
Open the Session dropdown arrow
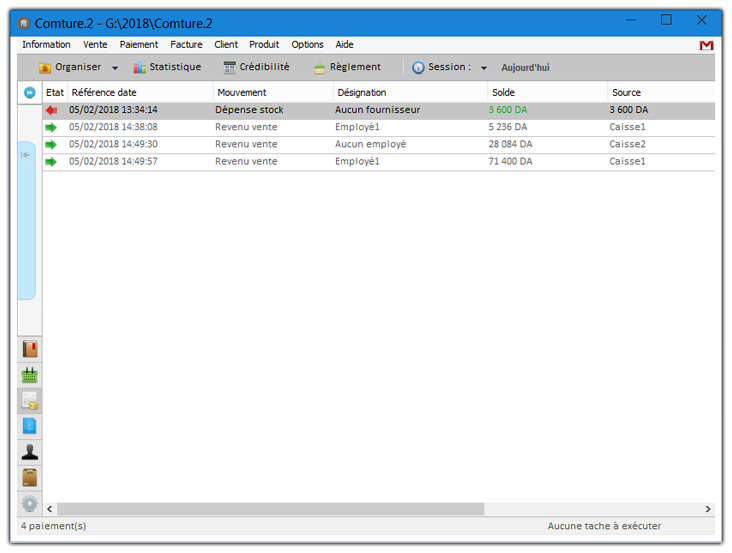[484, 68]
